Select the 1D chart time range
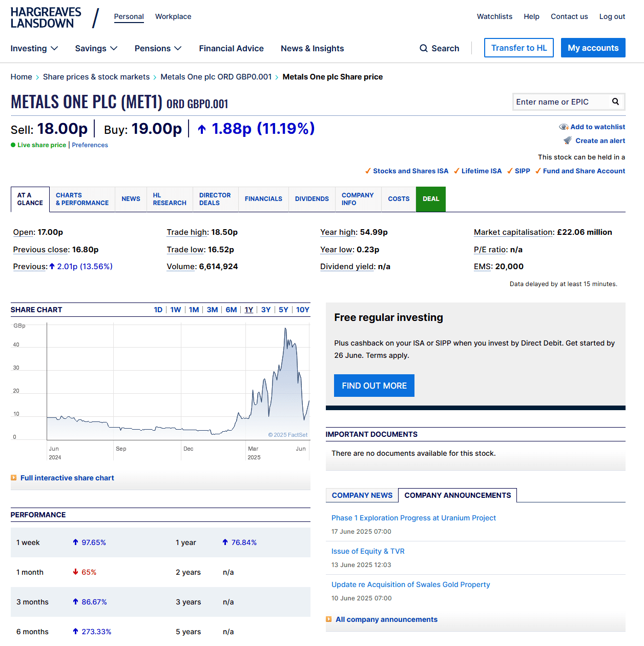This screenshot has width=644, height=646. click(158, 310)
